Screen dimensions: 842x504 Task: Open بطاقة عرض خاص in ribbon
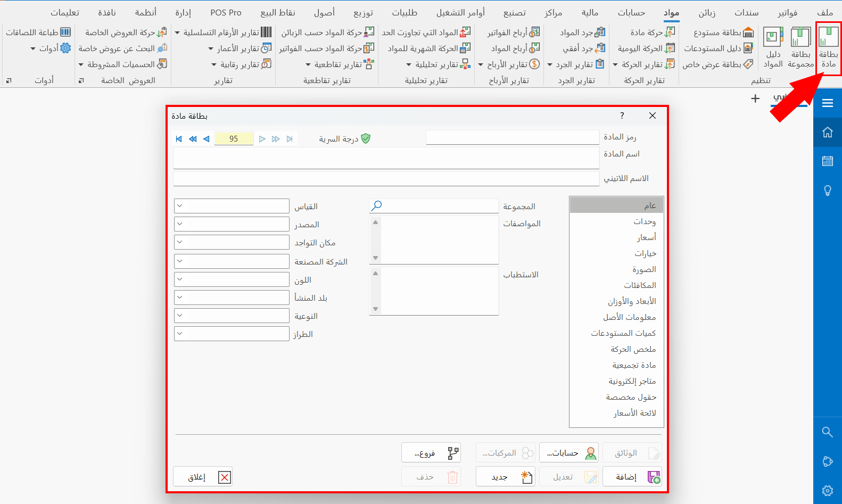[717, 64]
